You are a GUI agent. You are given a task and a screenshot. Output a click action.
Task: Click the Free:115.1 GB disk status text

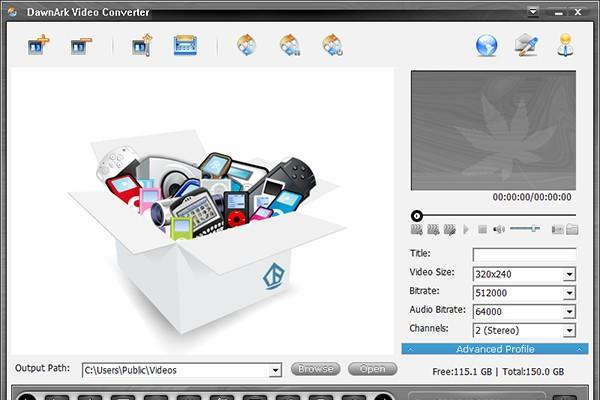462,372
